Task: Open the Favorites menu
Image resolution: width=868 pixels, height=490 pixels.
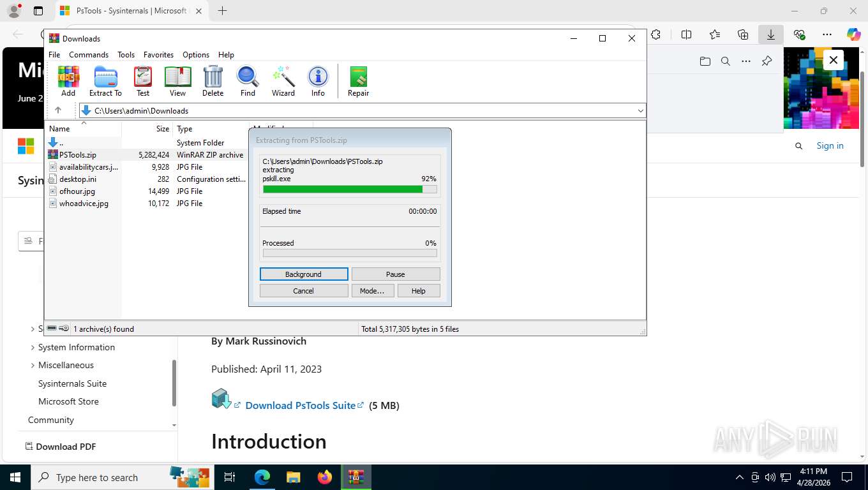Action: (158, 55)
